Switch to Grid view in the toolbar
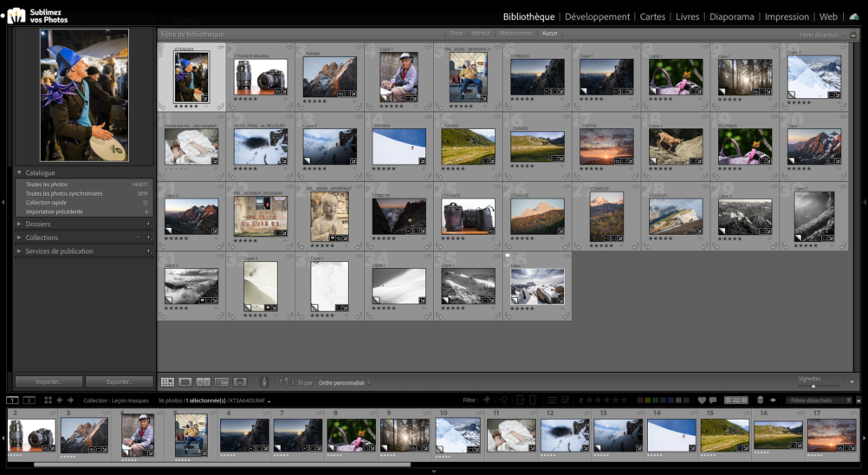868x475 pixels. (167, 382)
